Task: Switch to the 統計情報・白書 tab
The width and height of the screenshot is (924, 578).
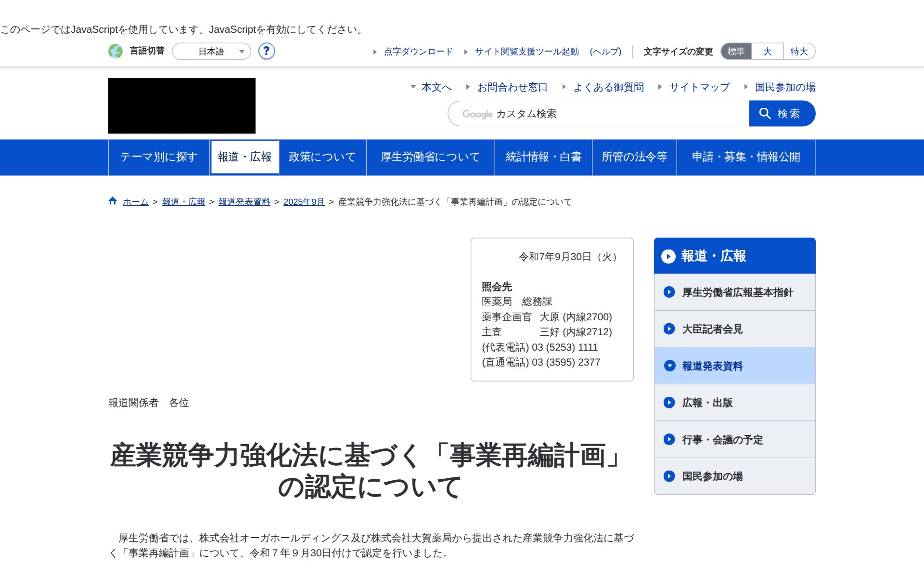Action: click(x=543, y=157)
